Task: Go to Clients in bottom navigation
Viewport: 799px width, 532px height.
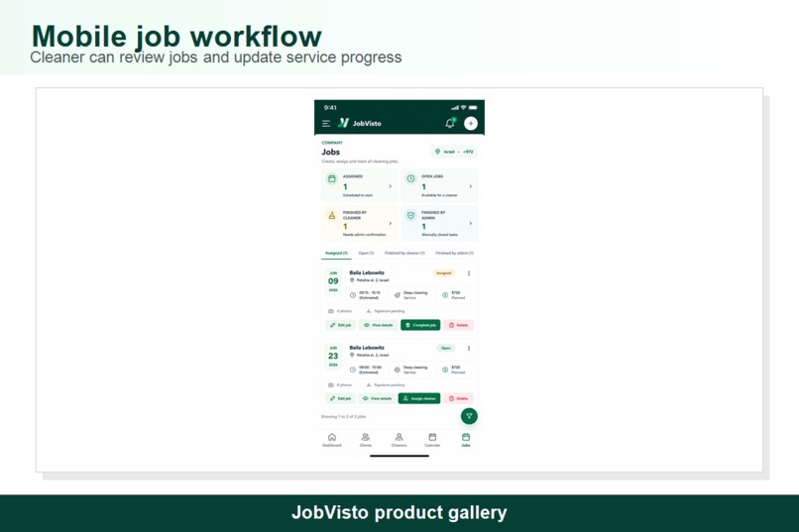Action: pos(366,440)
